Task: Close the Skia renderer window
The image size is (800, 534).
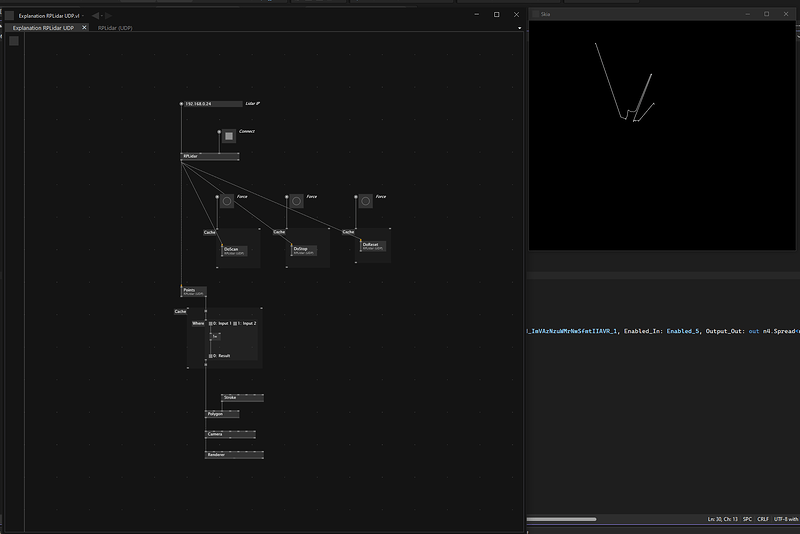Action: tap(786, 14)
